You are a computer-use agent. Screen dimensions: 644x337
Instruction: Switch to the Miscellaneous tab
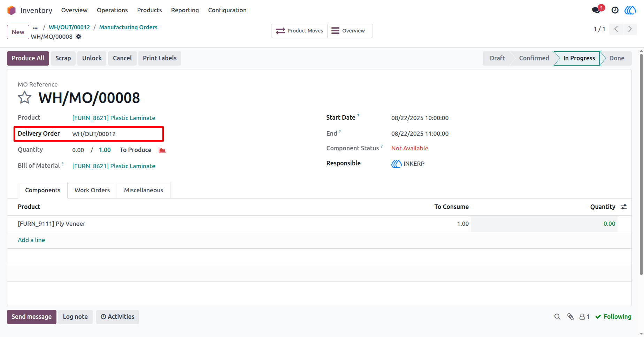(x=144, y=190)
